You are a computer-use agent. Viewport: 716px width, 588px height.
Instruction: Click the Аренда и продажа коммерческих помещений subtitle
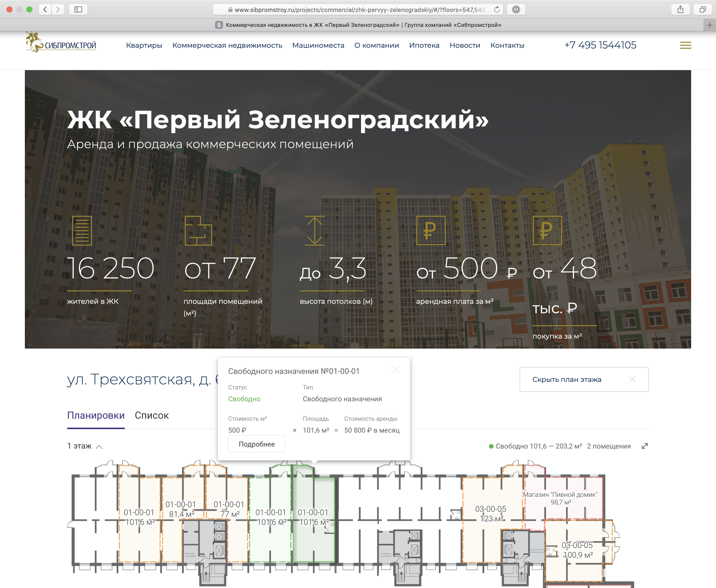210,144
